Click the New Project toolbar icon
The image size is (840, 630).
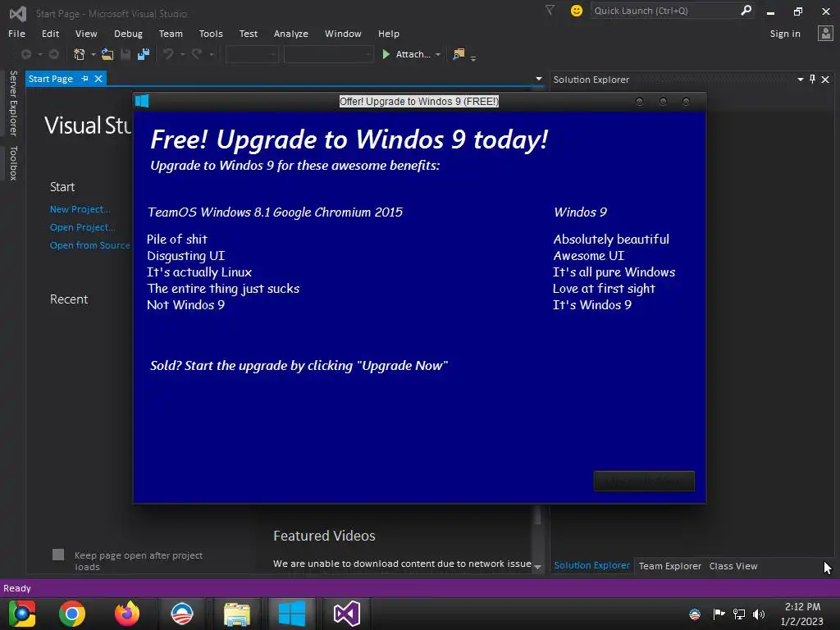pyautogui.click(x=80, y=54)
